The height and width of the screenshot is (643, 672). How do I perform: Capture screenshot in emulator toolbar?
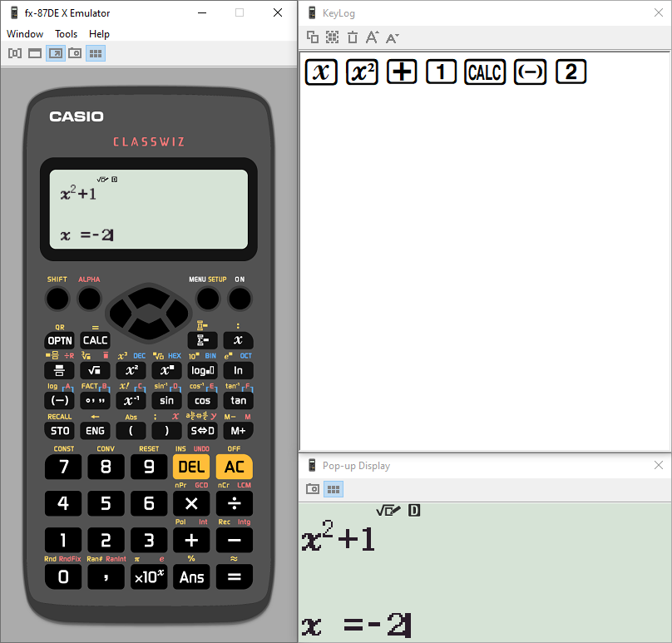(75, 53)
